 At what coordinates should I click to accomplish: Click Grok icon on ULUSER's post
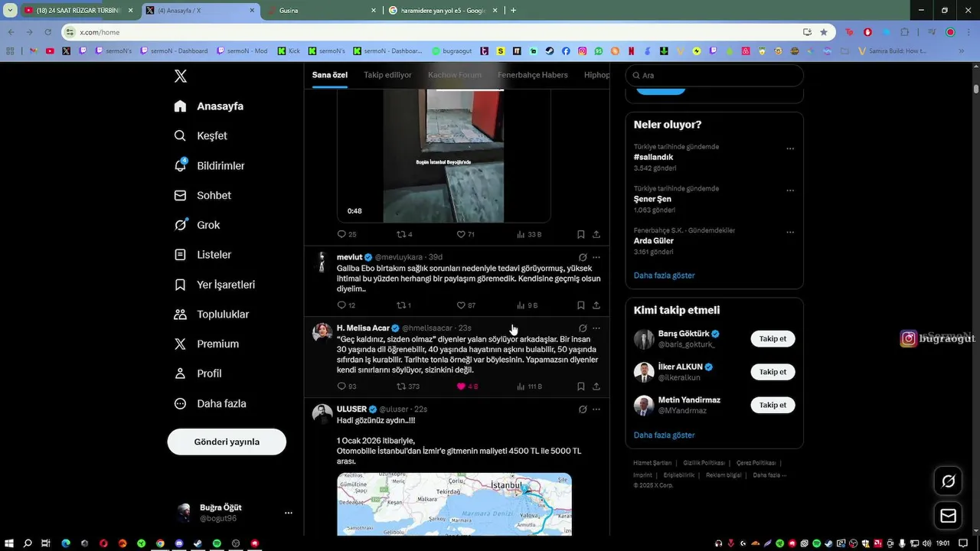(583, 409)
